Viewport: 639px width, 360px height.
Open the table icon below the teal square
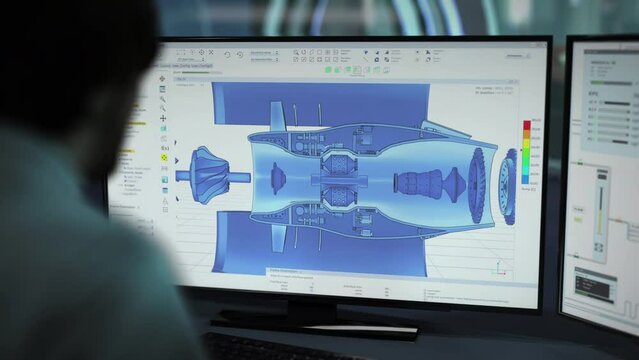pyautogui.click(x=165, y=190)
